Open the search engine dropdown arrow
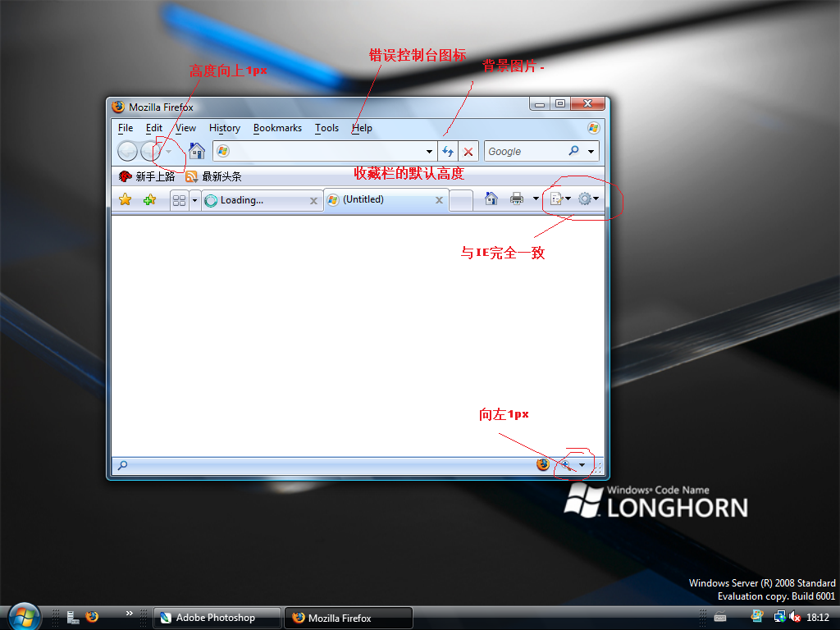Viewport: 840px width, 630px height. click(x=591, y=152)
